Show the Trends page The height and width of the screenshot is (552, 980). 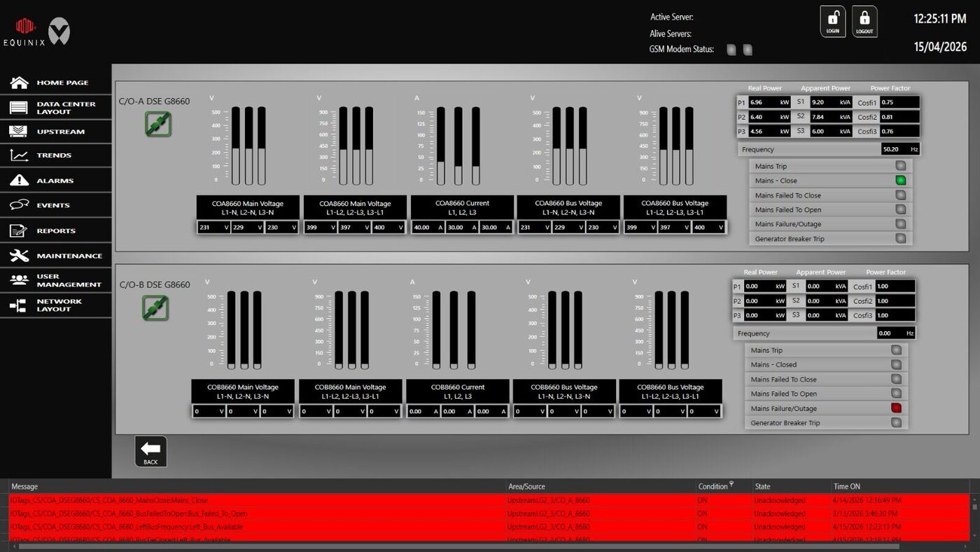(x=55, y=156)
